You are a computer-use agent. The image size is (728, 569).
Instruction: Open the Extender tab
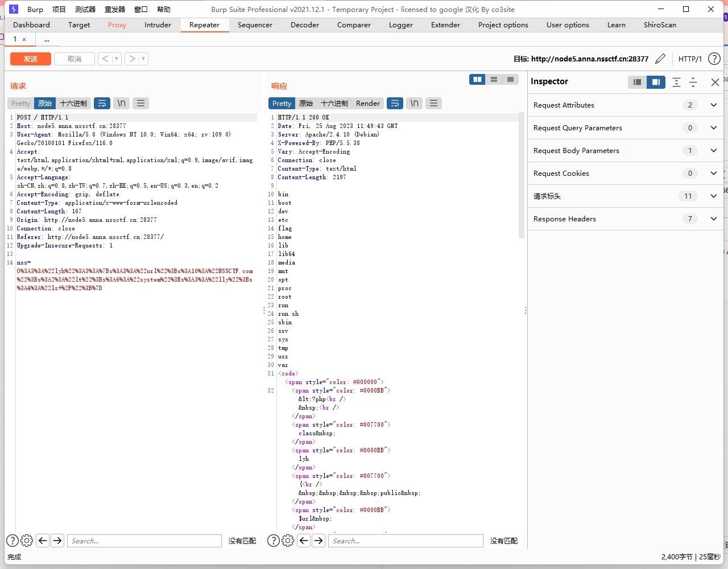[x=445, y=24]
